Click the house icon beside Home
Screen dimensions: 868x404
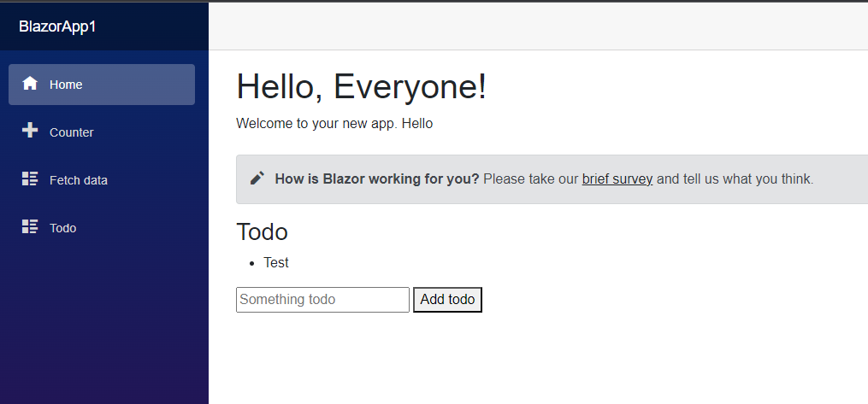(30, 84)
